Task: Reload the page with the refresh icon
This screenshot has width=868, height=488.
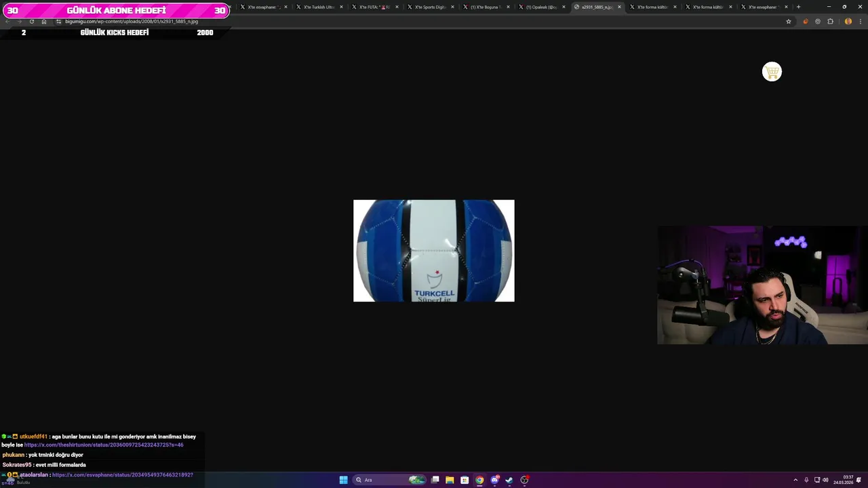Action: click(x=31, y=22)
